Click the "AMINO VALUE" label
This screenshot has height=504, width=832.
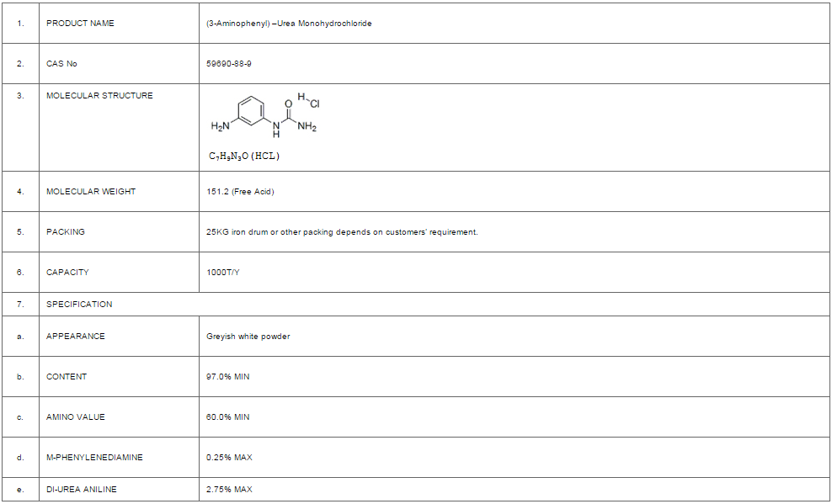point(76,417)
